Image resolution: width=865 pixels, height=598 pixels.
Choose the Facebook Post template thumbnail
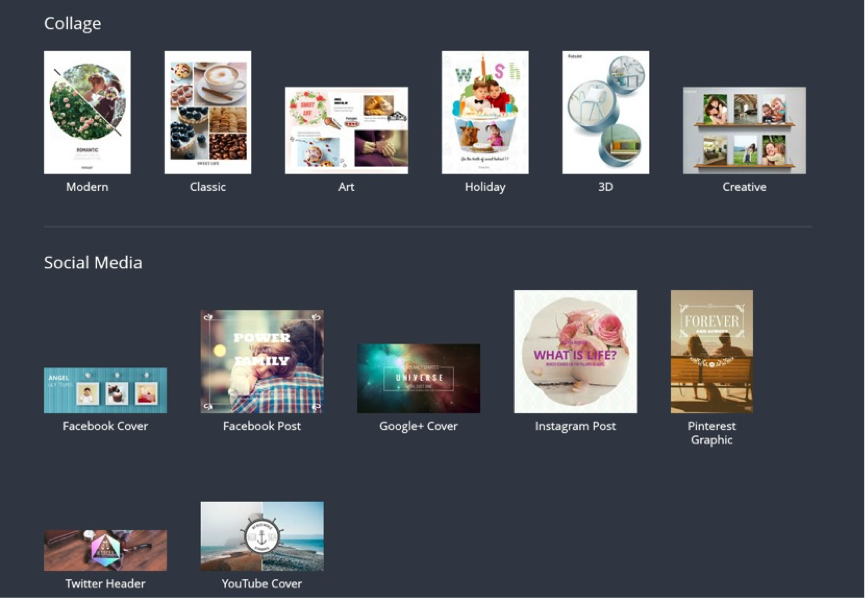(262, 361)
